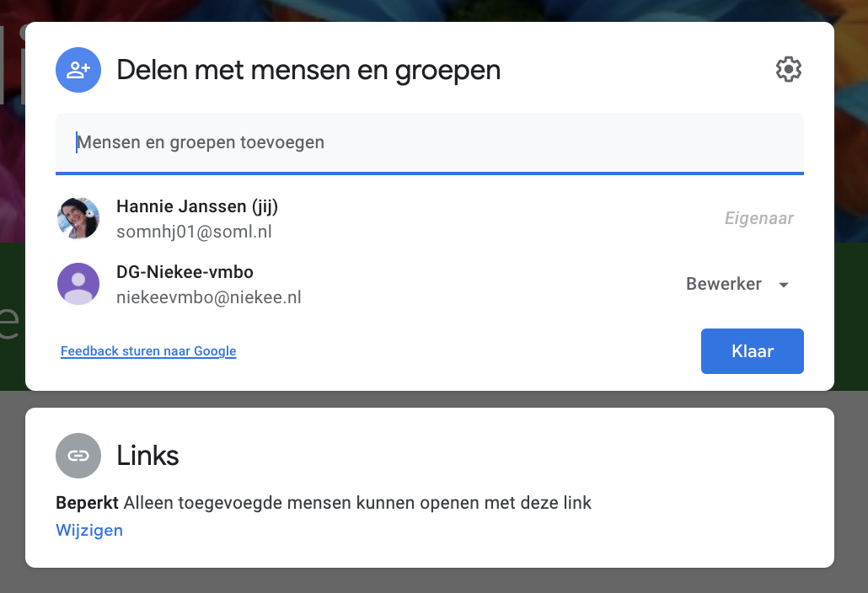Click the email niekeevmbo@niekee.nl
Screen dimensions: 868x593
pos(209,297)
